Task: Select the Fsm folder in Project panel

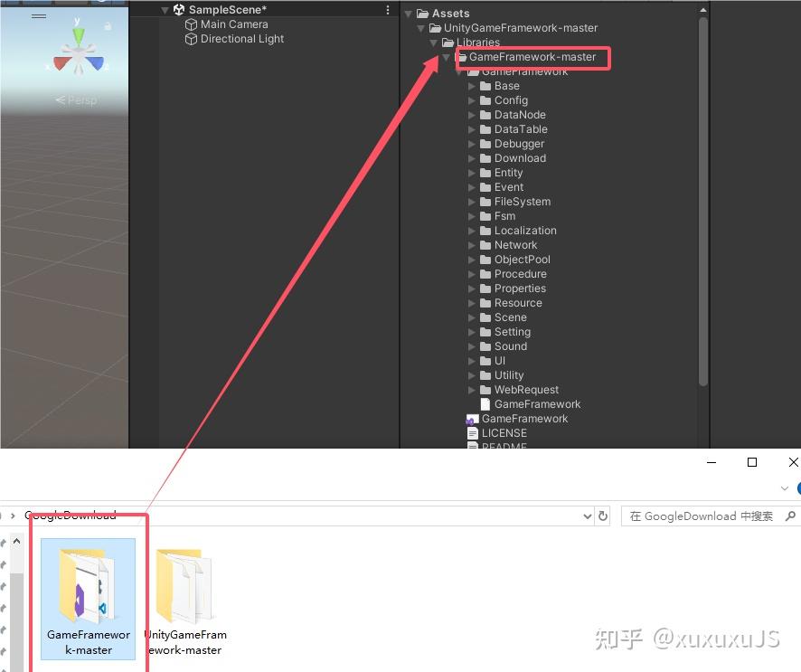Action: tap(504, 216)
